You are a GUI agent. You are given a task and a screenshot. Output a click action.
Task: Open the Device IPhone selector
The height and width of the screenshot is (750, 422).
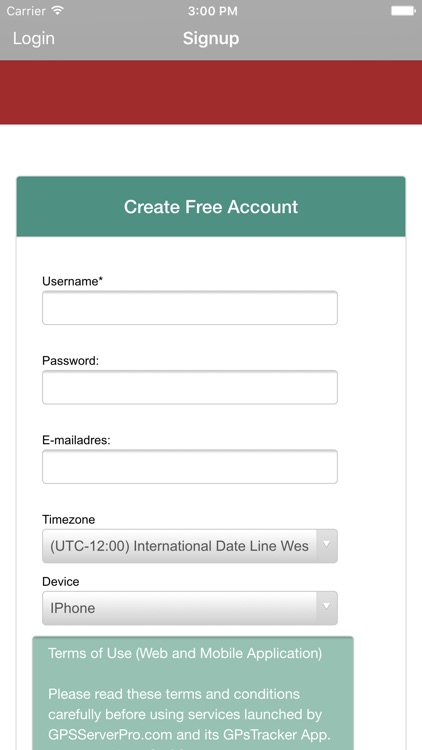(x=190, y=608)
